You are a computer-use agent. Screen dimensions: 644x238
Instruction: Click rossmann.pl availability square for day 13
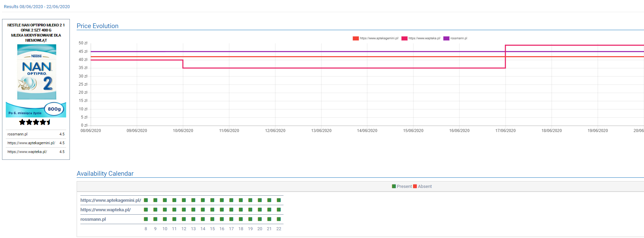[193, 219]
